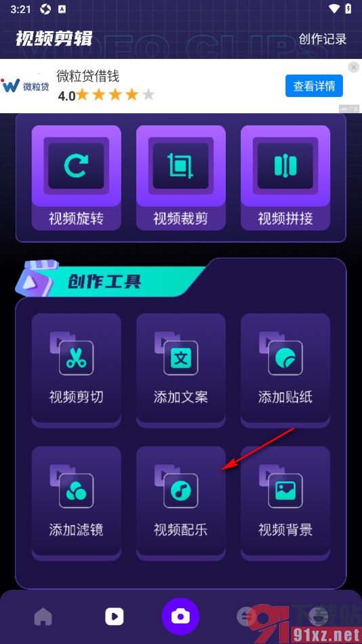This screenshot has height=644, width=362.
Task: Open the 视频旋转 rotate tool
Action: point(77,178)
